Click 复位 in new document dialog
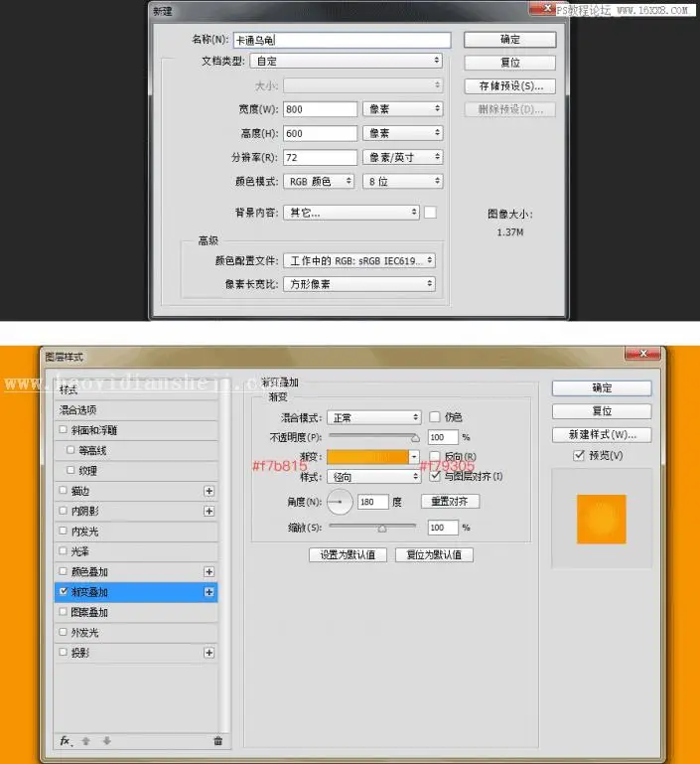The height and width of the screenshot is (764, 700). (x=509, y=63)
